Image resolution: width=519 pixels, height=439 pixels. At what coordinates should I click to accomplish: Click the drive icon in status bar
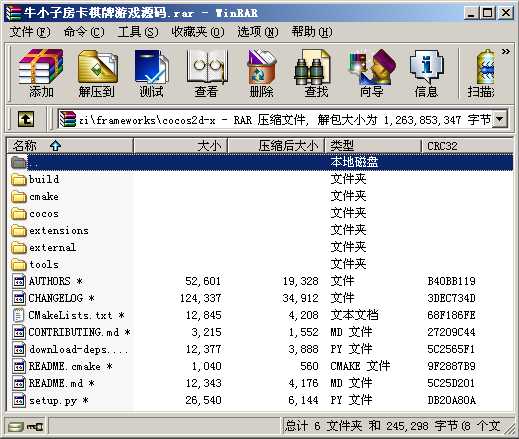(x=16, y=427)
